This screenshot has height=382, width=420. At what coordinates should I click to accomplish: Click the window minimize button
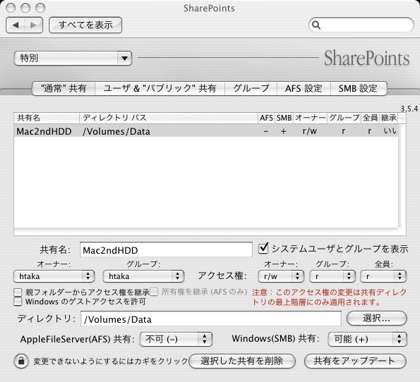25,8
